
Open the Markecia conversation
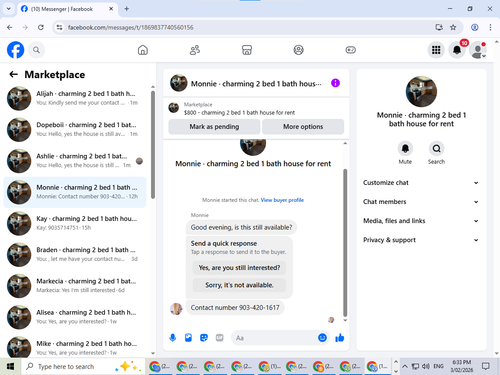tap(75, 286)
